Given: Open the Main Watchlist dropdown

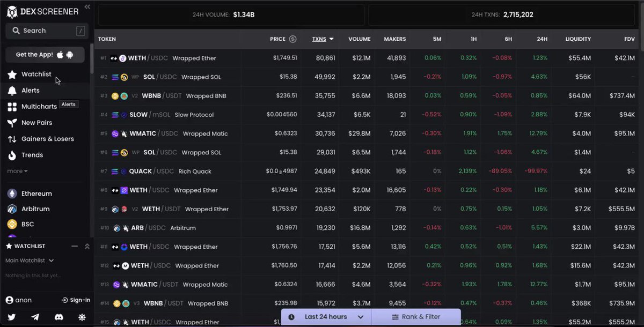Looking at the screenshot, I should 30,261.
